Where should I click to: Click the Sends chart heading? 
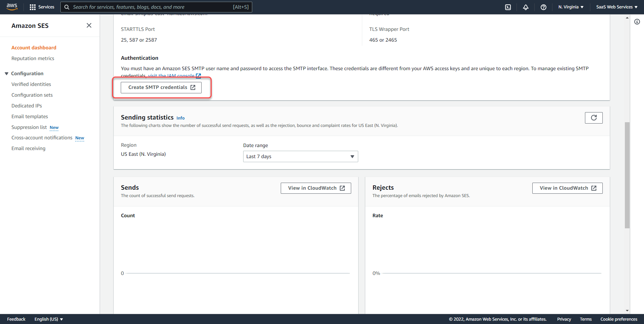pyautogui.click(x=130, y=188)
